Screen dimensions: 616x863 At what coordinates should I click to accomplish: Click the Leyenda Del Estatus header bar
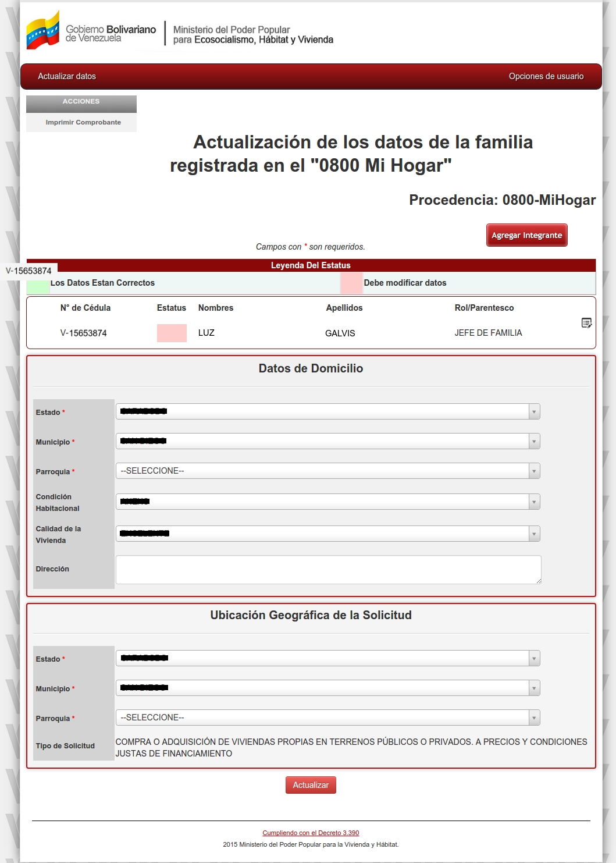tap(311, 265)
